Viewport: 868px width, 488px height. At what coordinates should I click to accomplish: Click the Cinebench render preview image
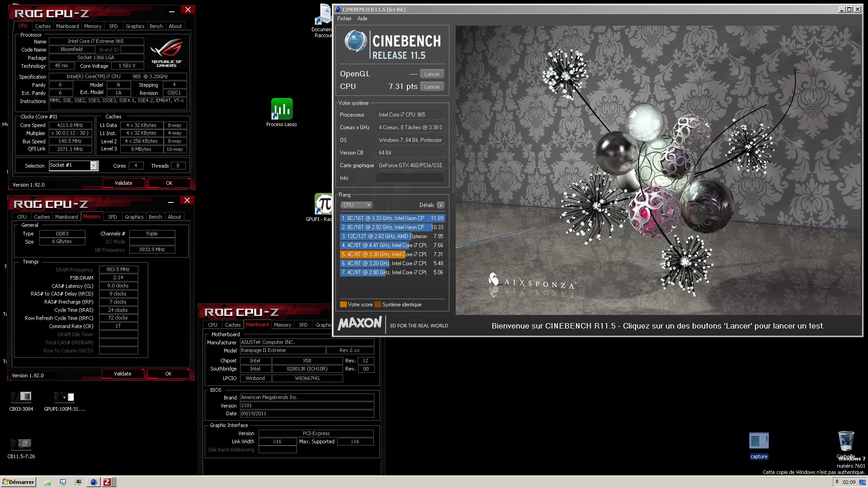[x=658, y=170]
